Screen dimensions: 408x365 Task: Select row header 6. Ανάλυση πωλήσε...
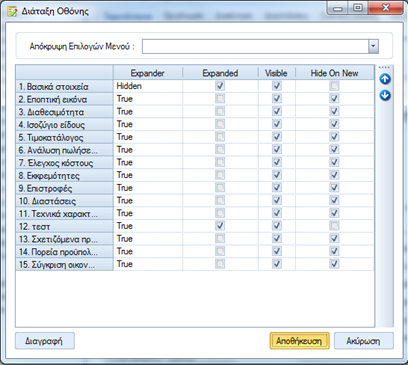point(64,150)
